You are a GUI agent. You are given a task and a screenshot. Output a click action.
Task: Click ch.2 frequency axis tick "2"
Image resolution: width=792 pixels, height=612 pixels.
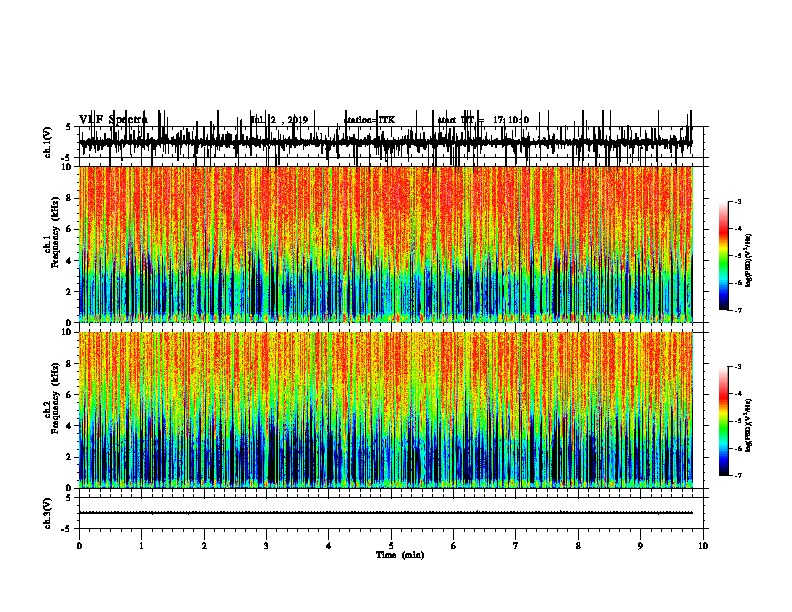point(70,457)
